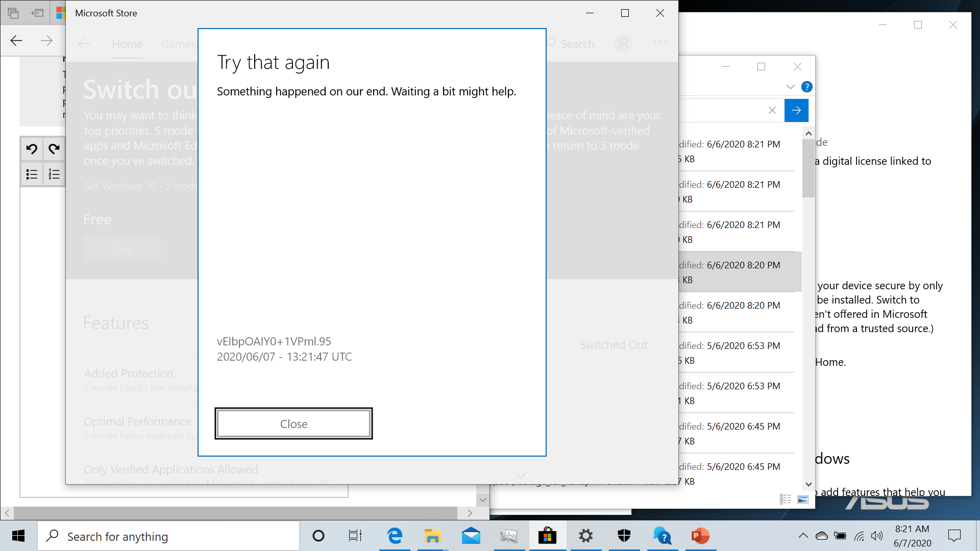980x551 pixels.
Task: Open Microsoft Store from the taskbar
Action: click(x=548, y=536)
